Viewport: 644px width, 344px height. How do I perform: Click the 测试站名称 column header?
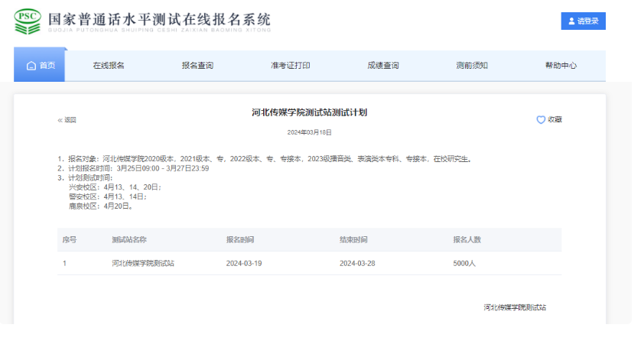click(x=129, y=239)
